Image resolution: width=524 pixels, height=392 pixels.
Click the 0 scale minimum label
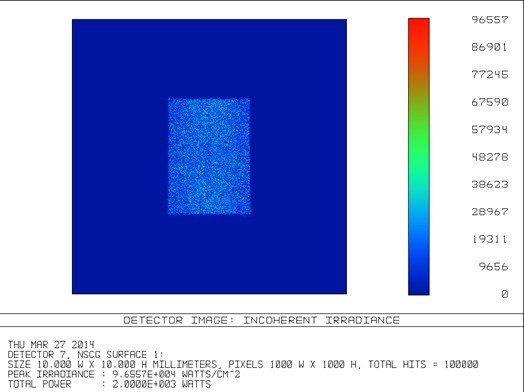pyautogui.click(x=505, y=294)
